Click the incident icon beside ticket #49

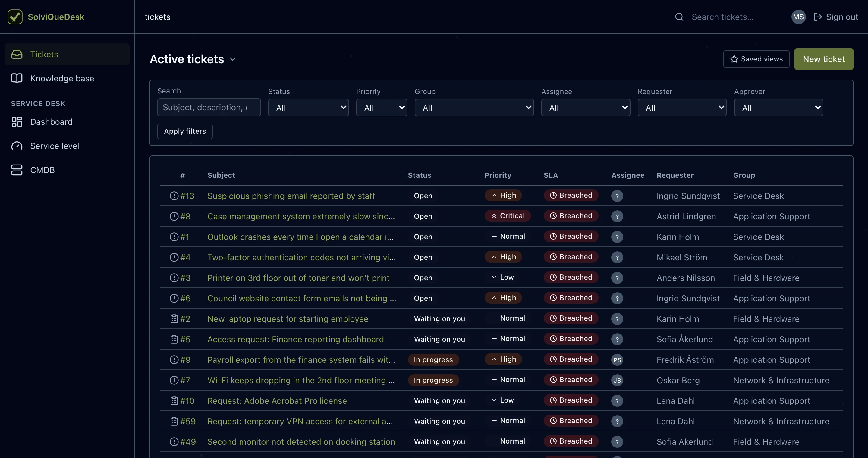[174, 441]
